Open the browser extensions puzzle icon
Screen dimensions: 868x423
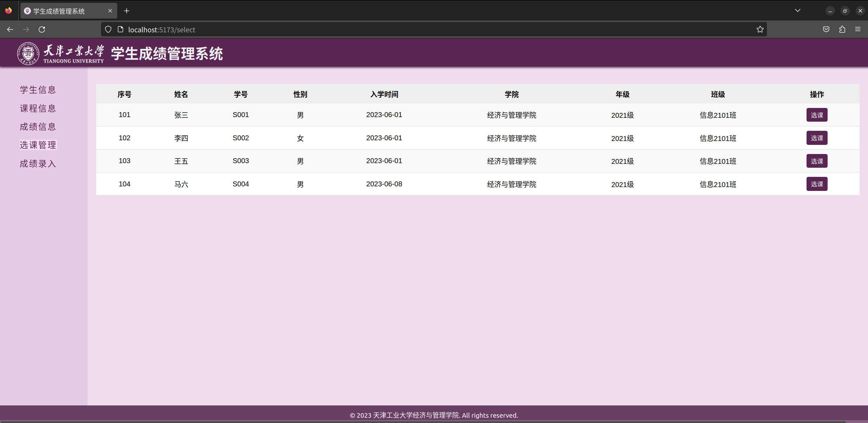tap(842, 30)
